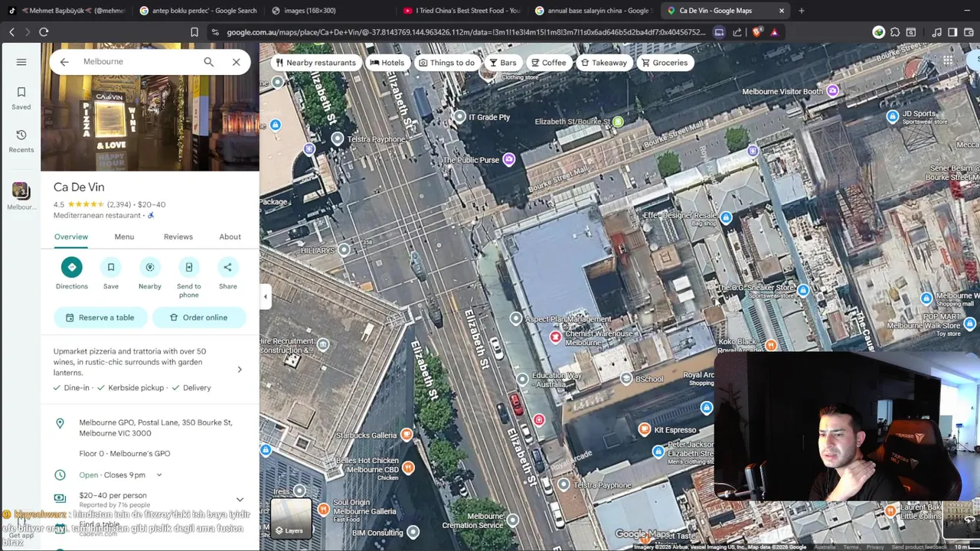Click the Melbourne recent place thumbnail in sidebar
The image size is (980, 551).
click(x=21, y=191)
